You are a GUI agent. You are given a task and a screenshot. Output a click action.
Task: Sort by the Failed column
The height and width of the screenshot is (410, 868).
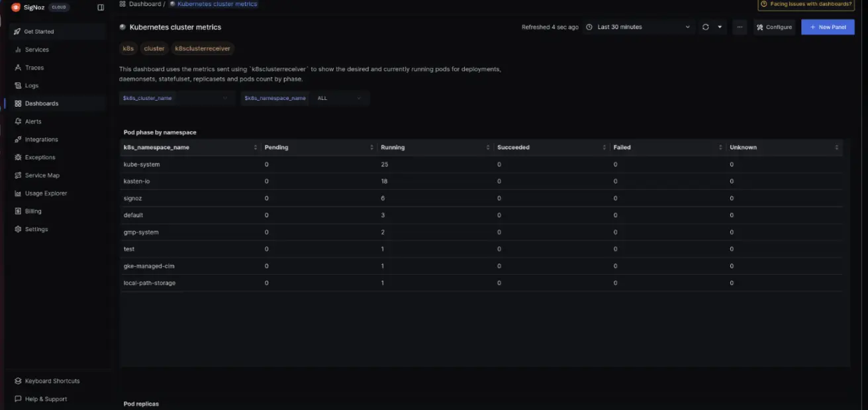point(721,147)
